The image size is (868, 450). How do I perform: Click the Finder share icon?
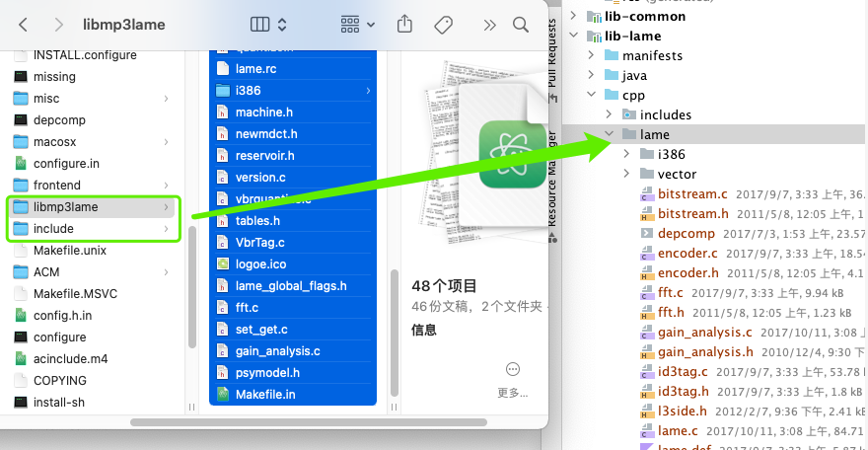pyautogui.click(x=404, y=24)
